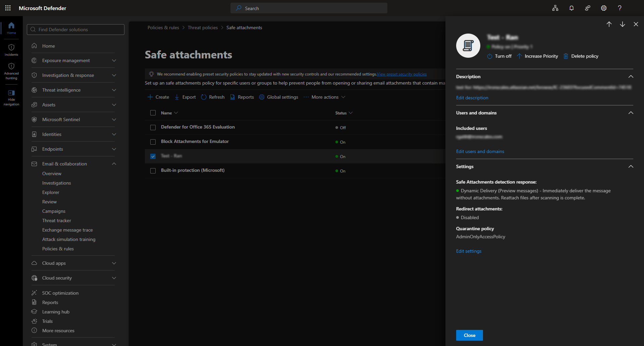Click the policy scroll document avatar icon
The image size is (644, 346).
point(468,46)
